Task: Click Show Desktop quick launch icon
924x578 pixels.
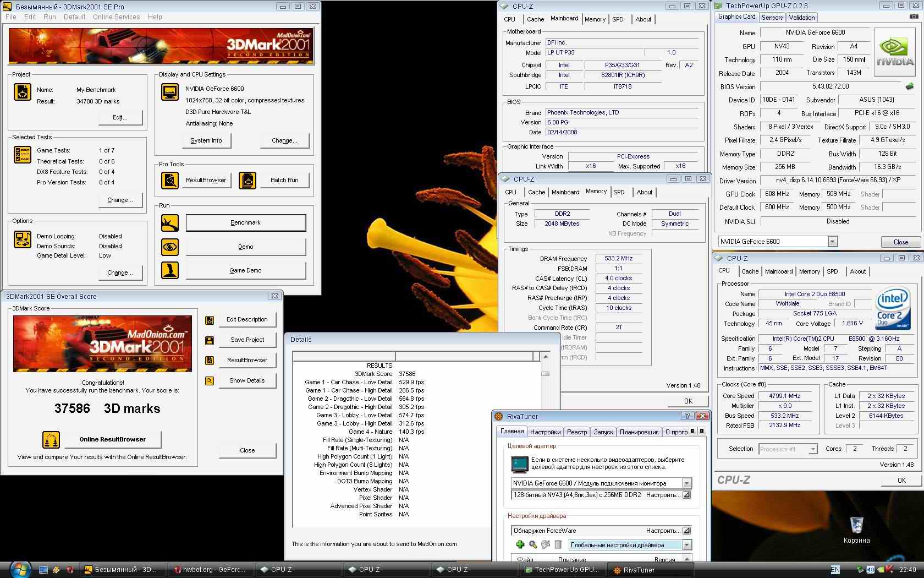Action: click(43, 570)
